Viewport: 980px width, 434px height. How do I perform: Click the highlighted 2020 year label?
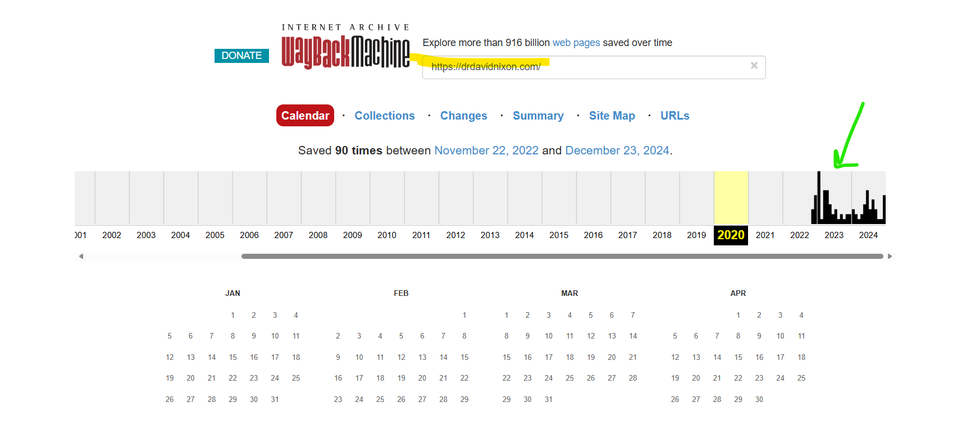pyautogui.click(x=731, y=235)
